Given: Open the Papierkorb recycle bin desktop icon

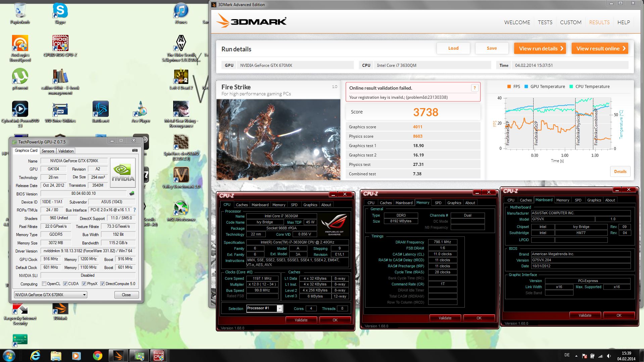Looking at the screenshot, I should (20, 13).
